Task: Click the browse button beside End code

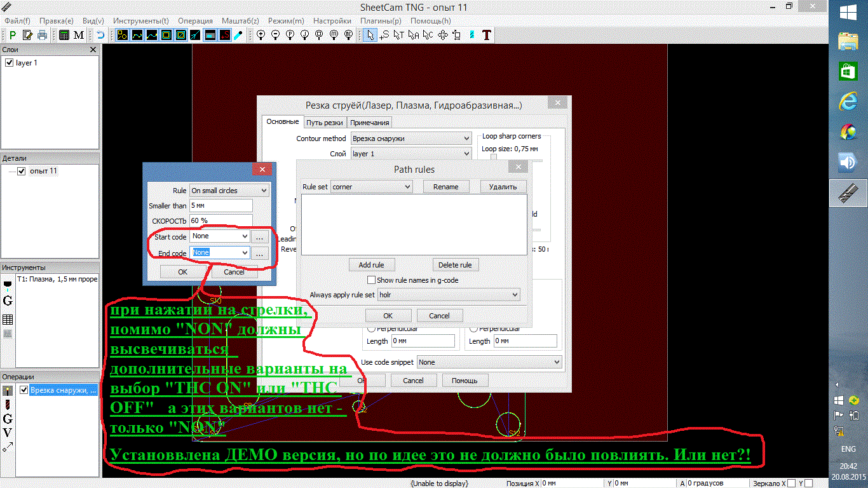Action: [259, 252]
